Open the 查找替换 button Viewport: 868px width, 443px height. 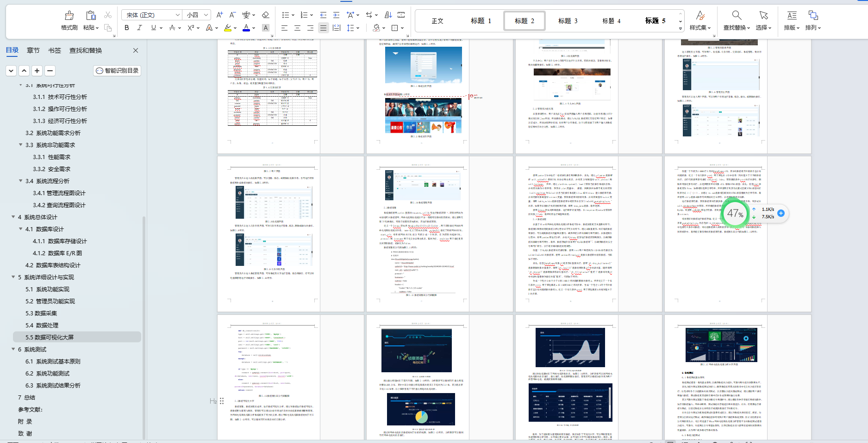737,21
